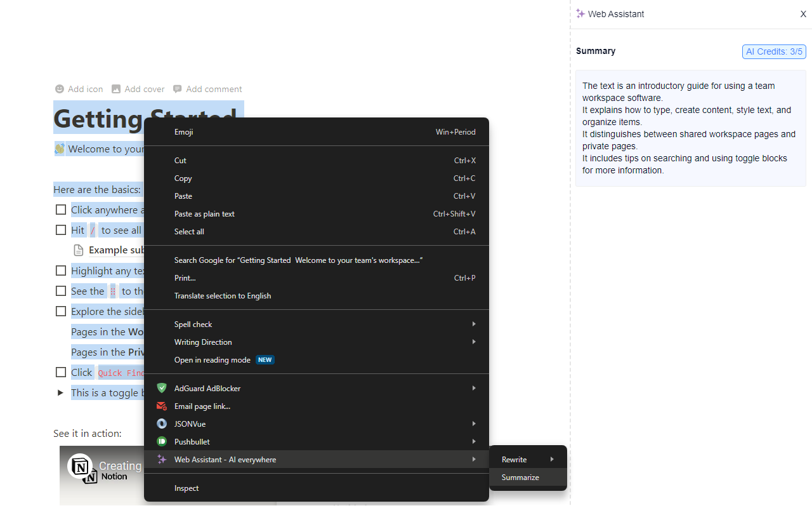The width and height of the screenshot is (812, 508).
Task: Check the 'Highlight any text' to-do checkbox
Action: (x=61, y=271)
